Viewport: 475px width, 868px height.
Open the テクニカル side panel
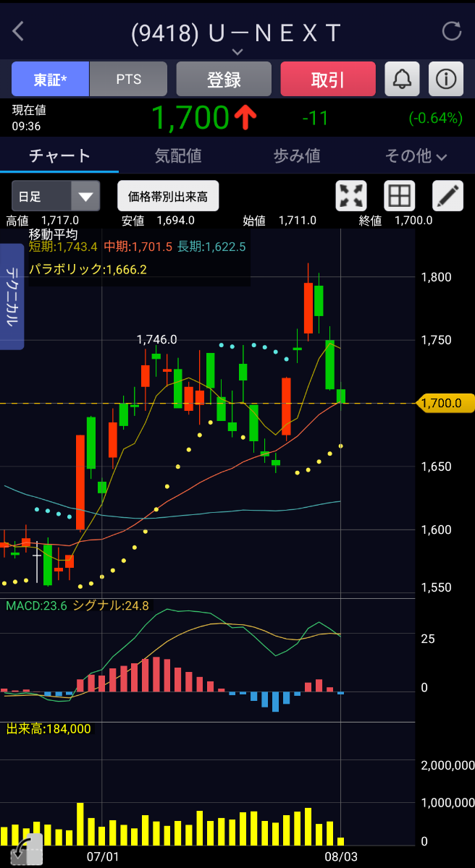point(12,297)
